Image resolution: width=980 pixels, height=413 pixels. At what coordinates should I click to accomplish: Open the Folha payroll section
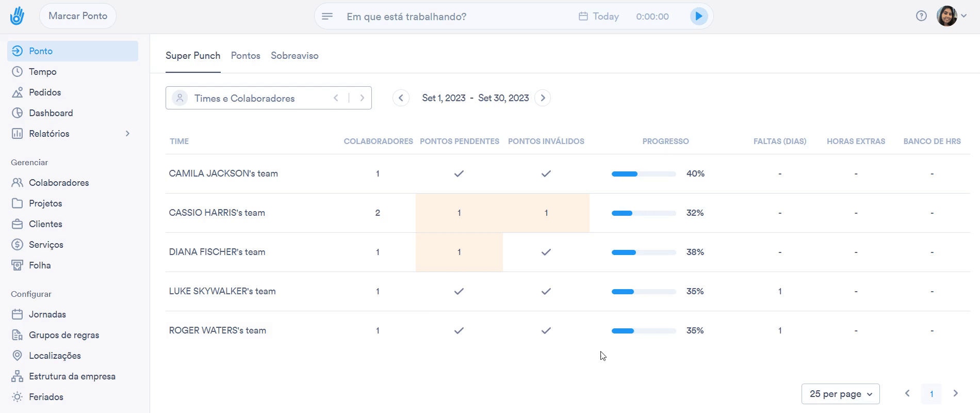(x=40, y=265)
